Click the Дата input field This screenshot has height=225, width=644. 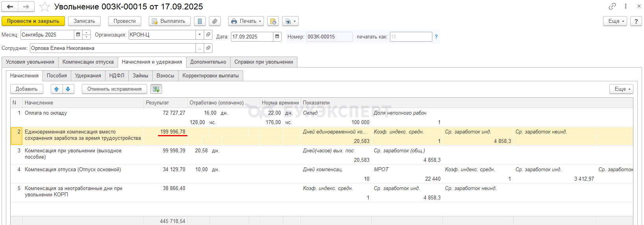[x=252, y=37]
